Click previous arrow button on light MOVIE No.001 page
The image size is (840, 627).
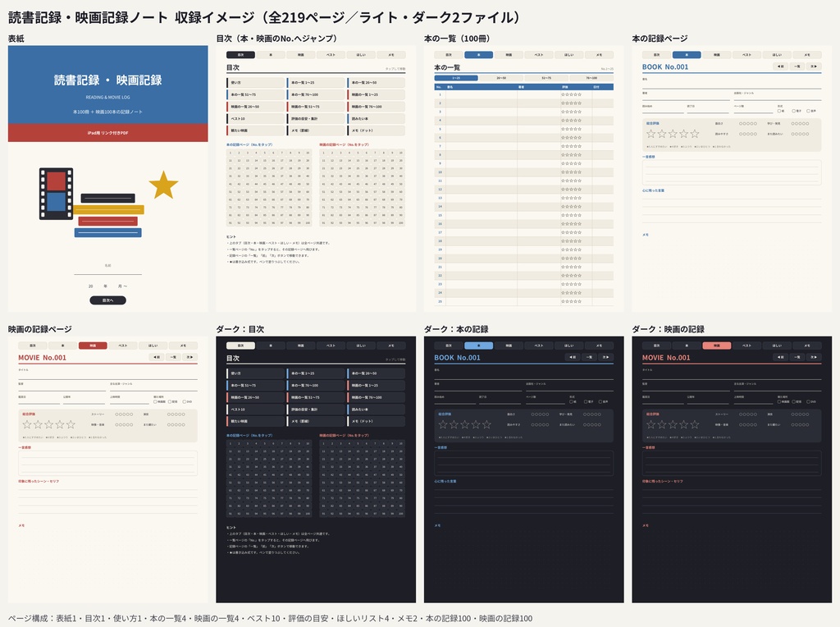[x=156, y=357]
